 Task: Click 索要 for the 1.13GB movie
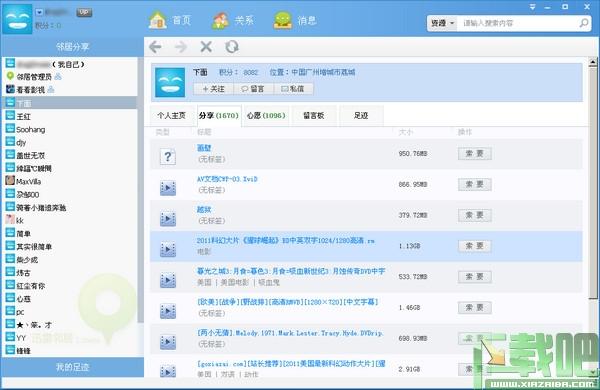pos(474,246)
